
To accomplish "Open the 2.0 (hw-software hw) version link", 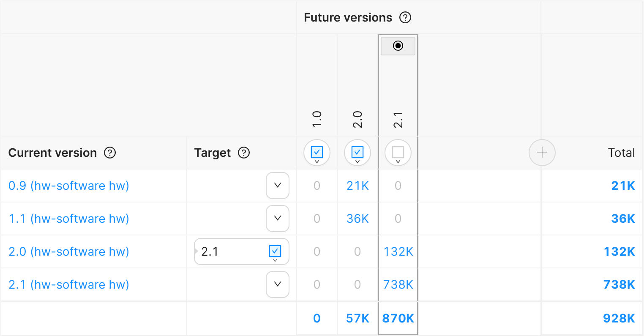I will point(69,251).
